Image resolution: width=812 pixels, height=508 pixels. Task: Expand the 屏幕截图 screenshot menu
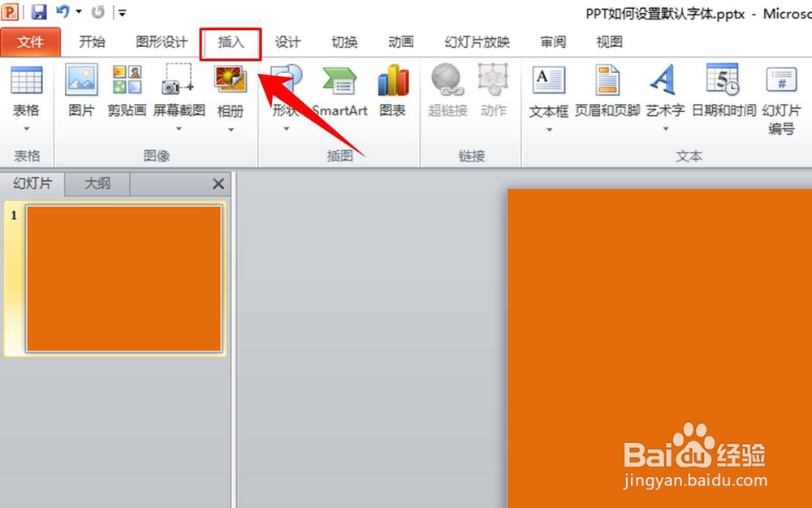[x=179, y=130]
